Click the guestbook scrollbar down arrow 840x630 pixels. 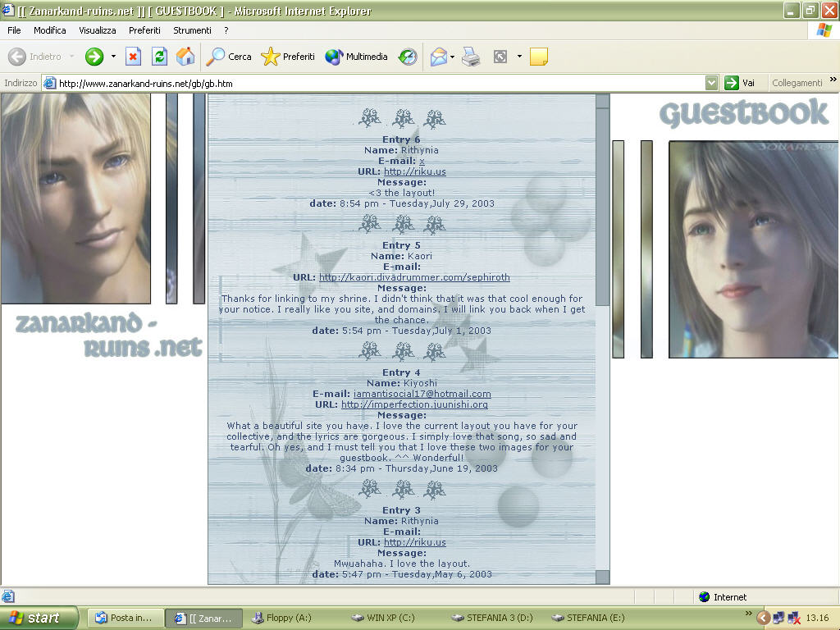point(603,577)
